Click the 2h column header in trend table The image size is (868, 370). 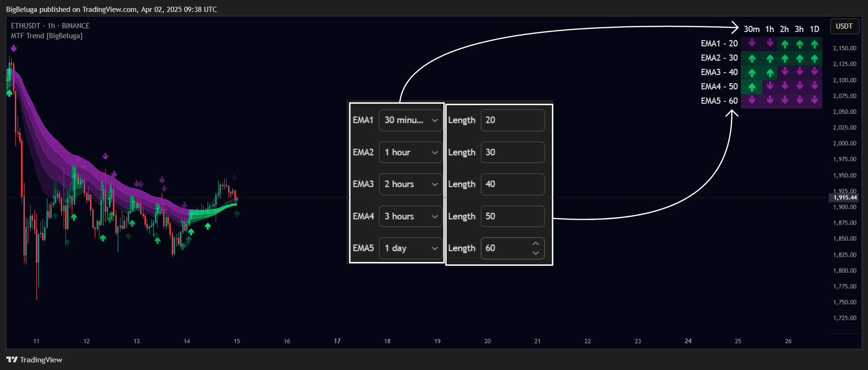pyautogui.click(x=784, y=29)
